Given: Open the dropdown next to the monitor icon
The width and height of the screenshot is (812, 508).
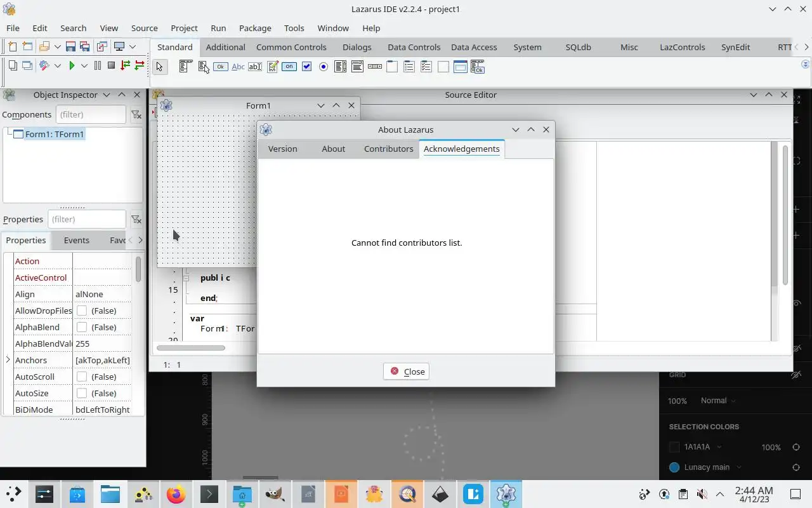Looking at the screenshot, I should tap(133, 46).
